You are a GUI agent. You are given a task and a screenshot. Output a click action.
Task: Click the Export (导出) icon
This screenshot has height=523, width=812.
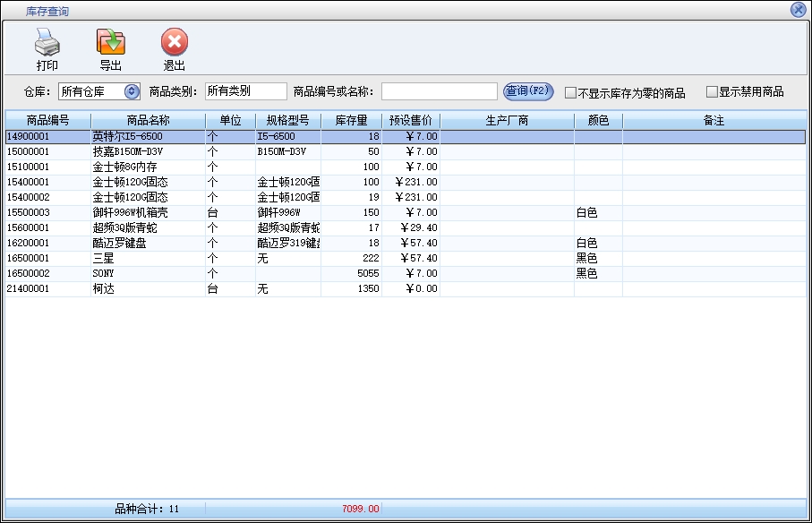click(111, 42)
